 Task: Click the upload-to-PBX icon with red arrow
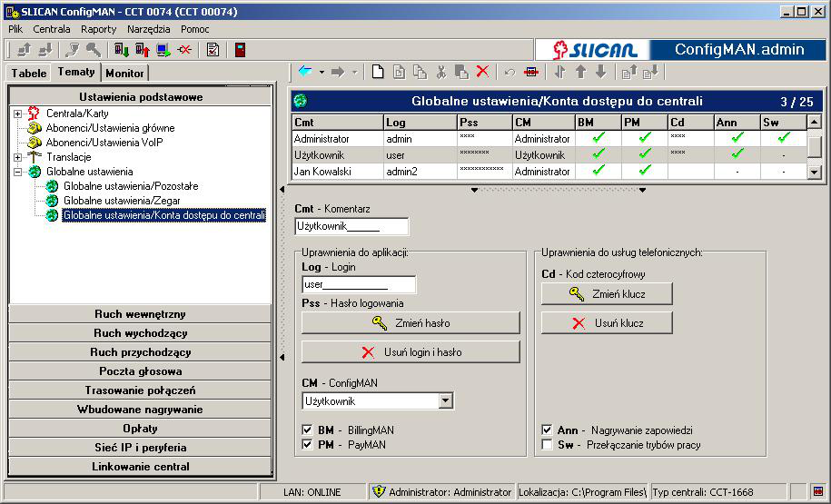click(x=143, y=50)
